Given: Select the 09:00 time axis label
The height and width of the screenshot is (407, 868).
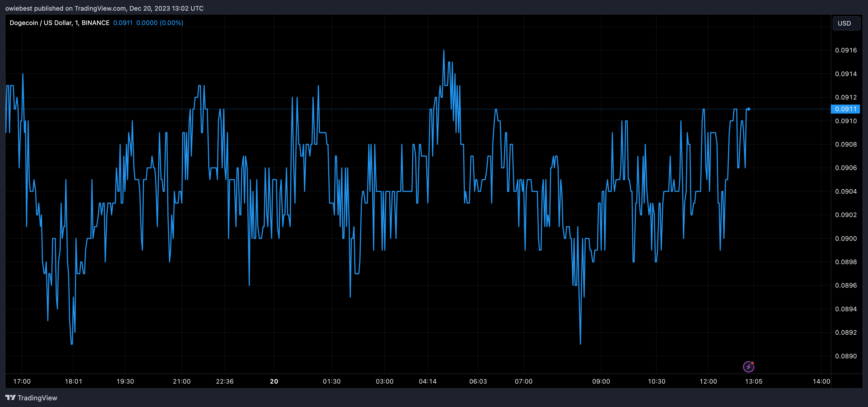Looking at the screenshot, I should [601, 381].
